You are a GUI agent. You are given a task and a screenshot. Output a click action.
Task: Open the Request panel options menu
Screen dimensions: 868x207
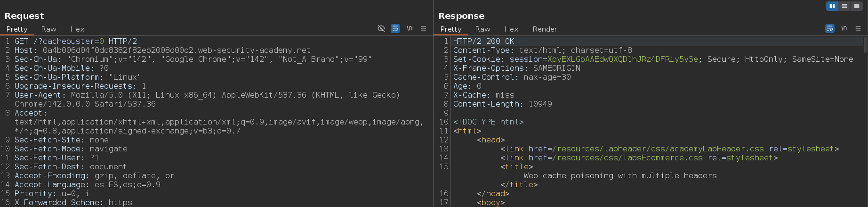click(x=424, y=29)
